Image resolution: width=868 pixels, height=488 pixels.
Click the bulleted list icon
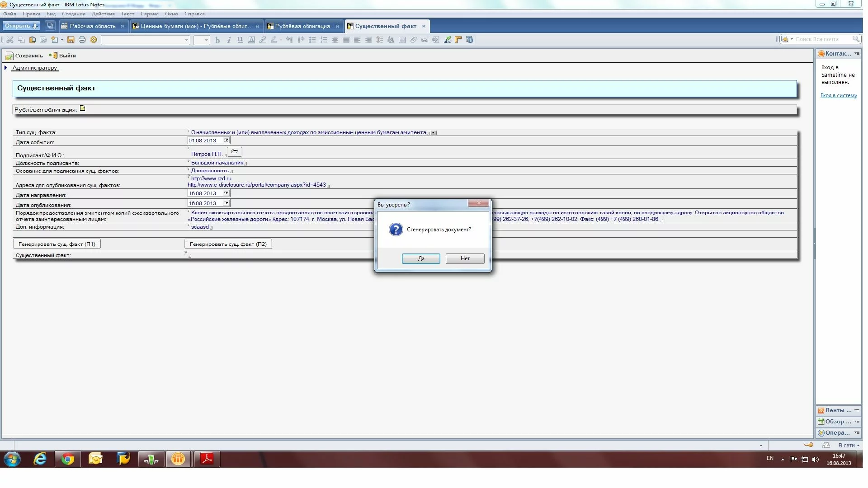click(x=312, y=40)
